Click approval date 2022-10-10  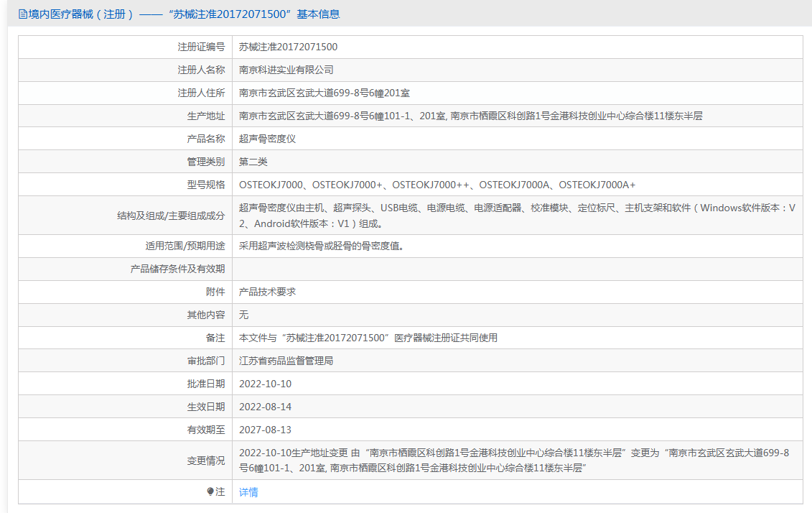265,384
